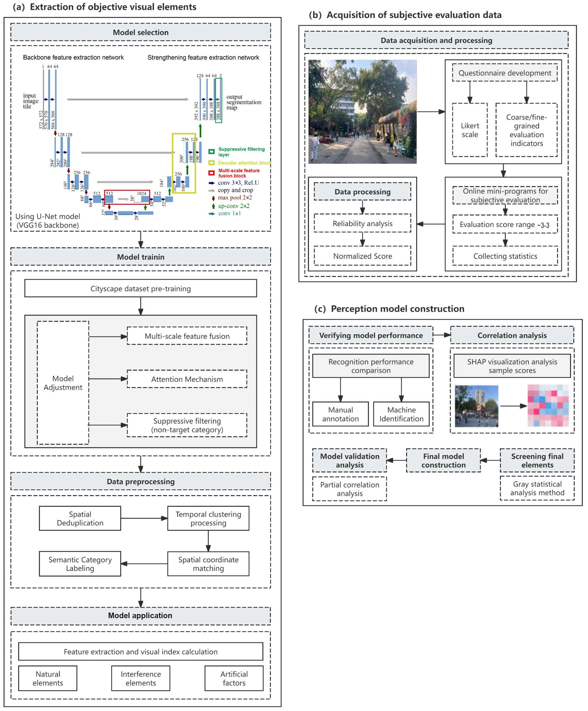Image resolution: width=588 pixels, height=711 pixels.
Task: Click the Cityscape dataset pre-training box
Action: click(x=140, y=288)
